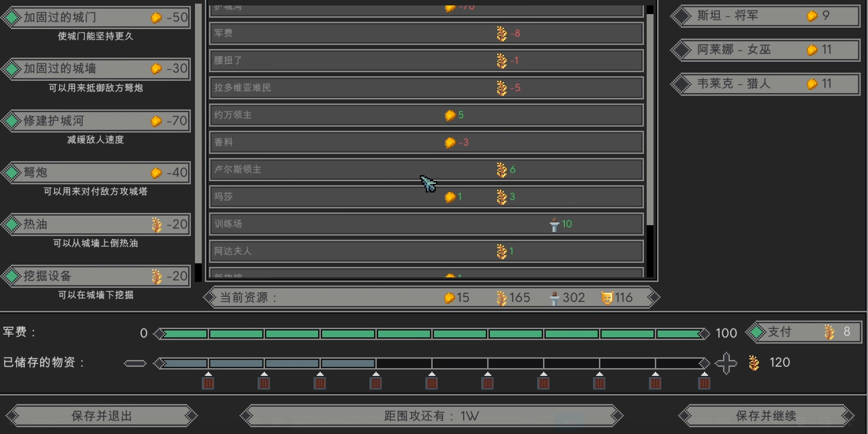Click the wheat icon in 腰扭了 row
868x434 pixels.
pyautogui.click(x=502, y=61)
